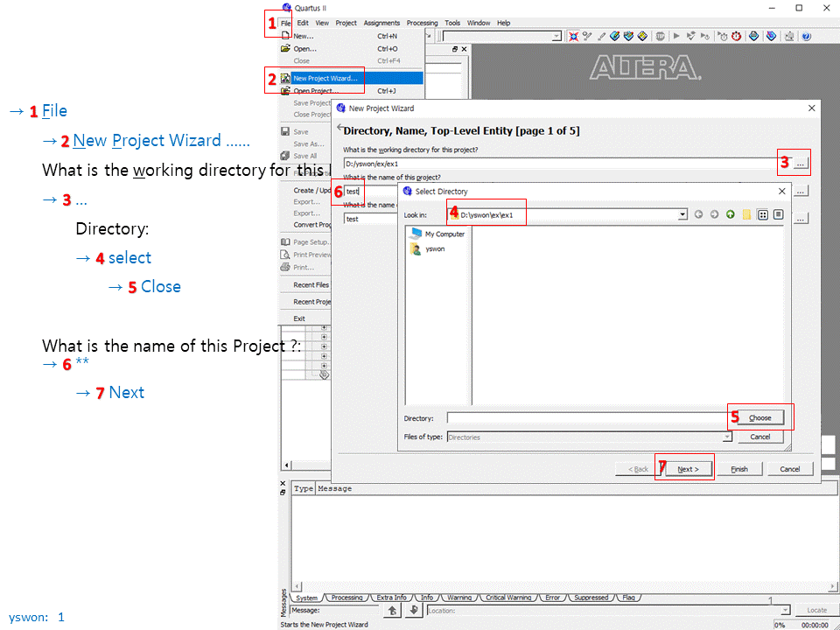Screen dimensions: 840x630
Task: Switch to the Suppressed tab
Action: (591, 598)
